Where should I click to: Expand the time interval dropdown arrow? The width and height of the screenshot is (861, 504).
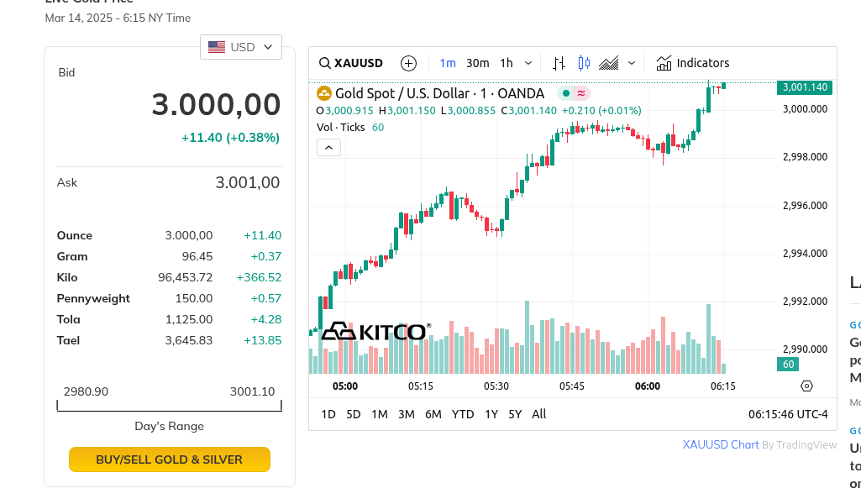tap(528, 63)
